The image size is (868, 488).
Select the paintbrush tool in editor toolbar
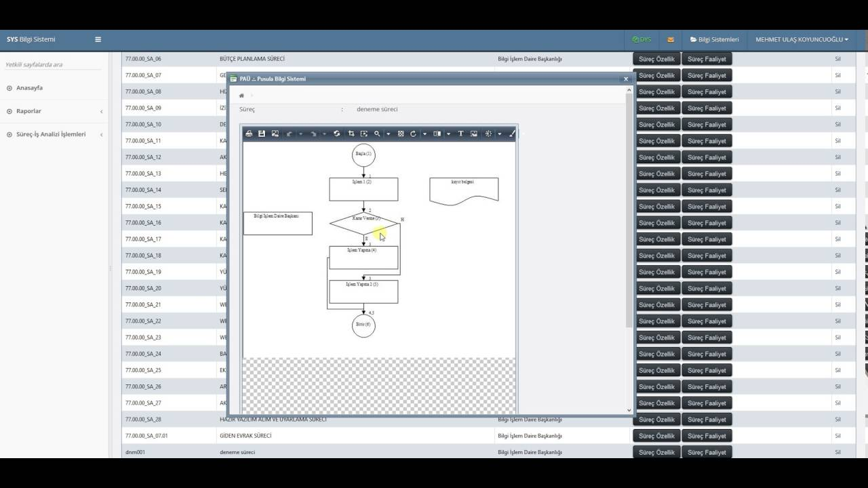512,134
